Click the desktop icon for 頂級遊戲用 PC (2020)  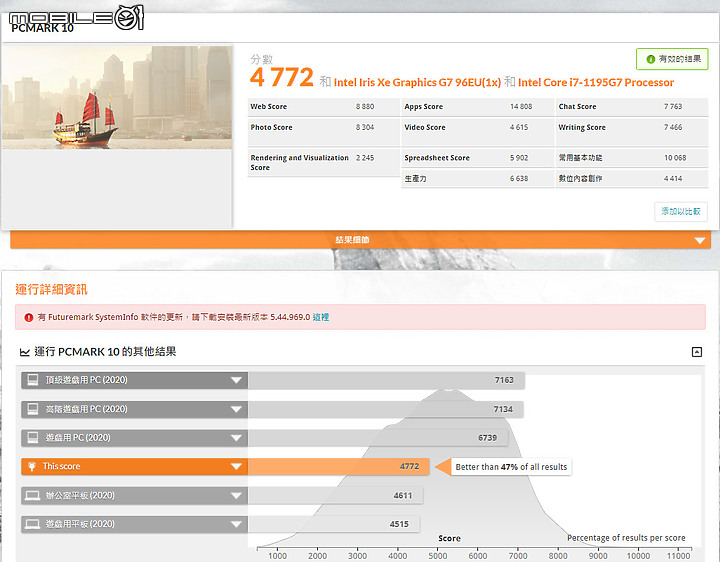coord(33,380)
